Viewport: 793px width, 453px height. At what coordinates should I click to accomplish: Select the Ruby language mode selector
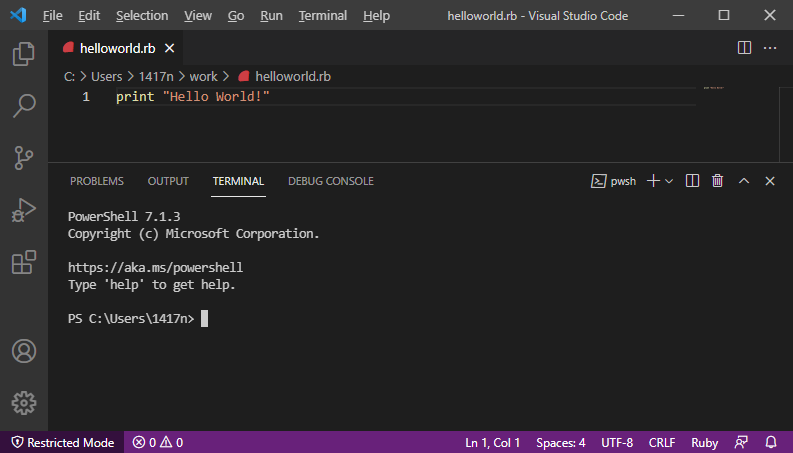pos(704,442)
